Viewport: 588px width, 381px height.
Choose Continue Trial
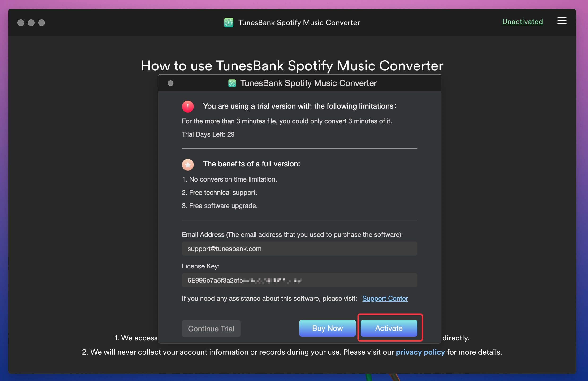pyautogui.click(x=211, y=328)
